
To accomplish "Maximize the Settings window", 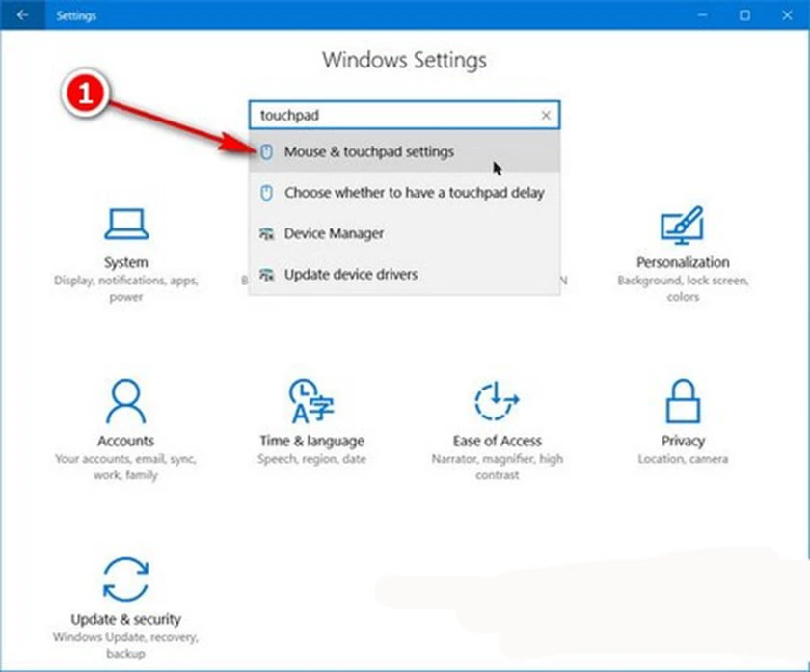I will 744,15.
